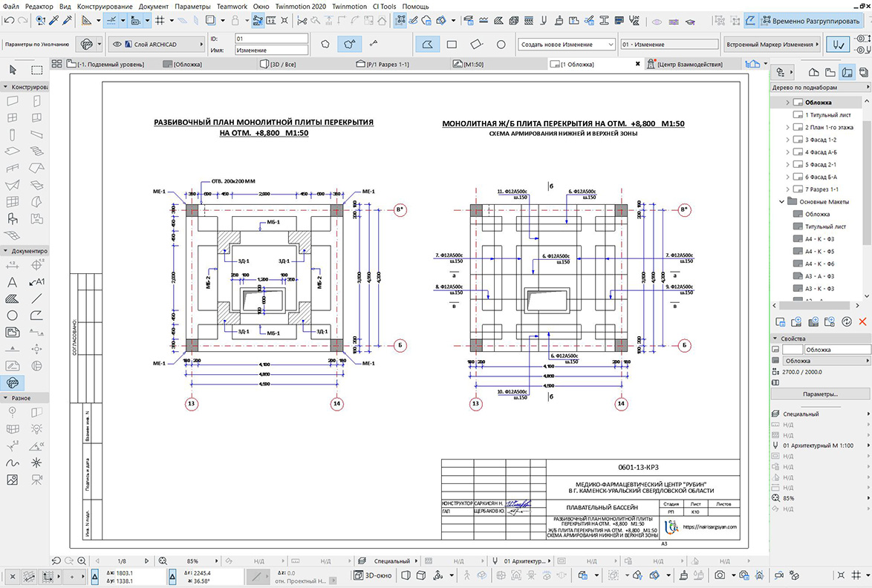Open the Find and Select magnifier tool

(40, 21)
